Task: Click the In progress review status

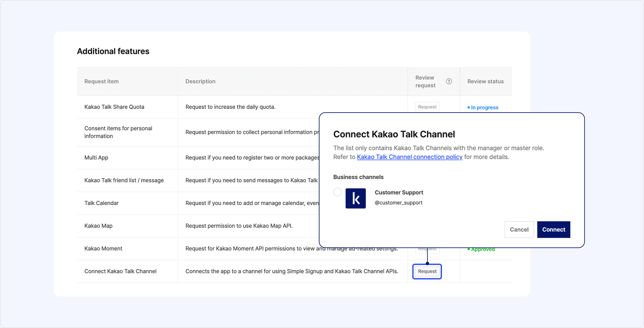Action: pyautogui.click(x=484, y=108)
